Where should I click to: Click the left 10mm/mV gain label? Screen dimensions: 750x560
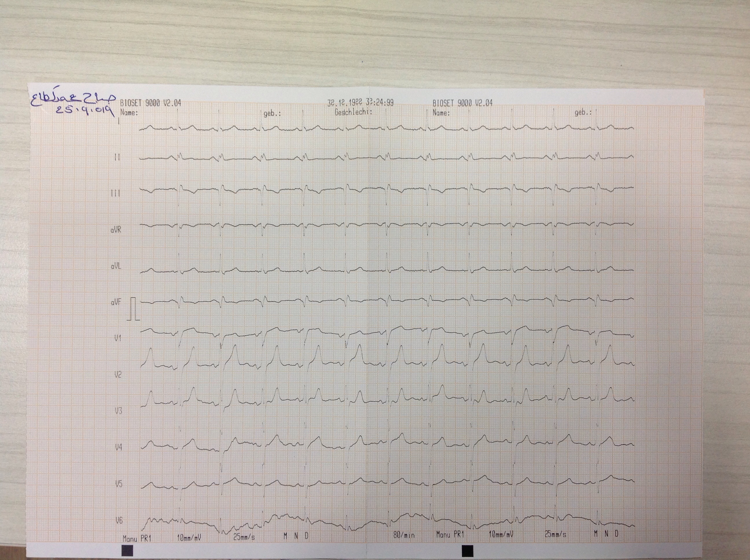click(189, 538)
